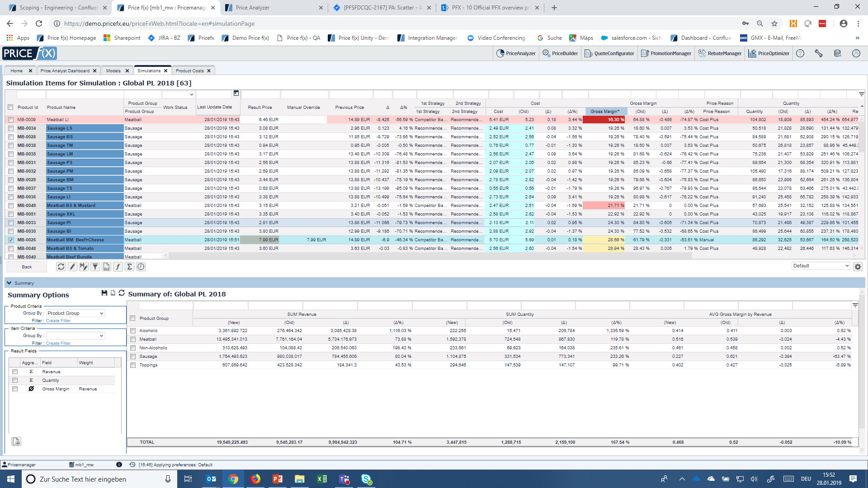Export items with the XLS icon
This screenshot has width=868, height=488.
[x=106, y=267]
